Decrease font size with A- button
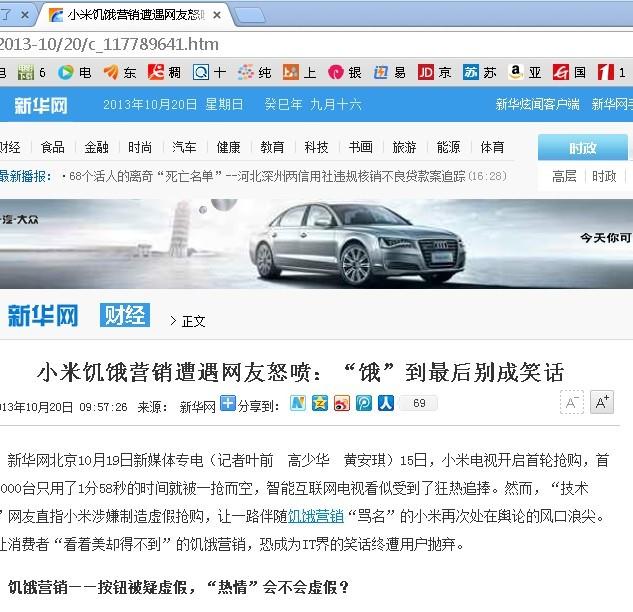 point(572,402)
